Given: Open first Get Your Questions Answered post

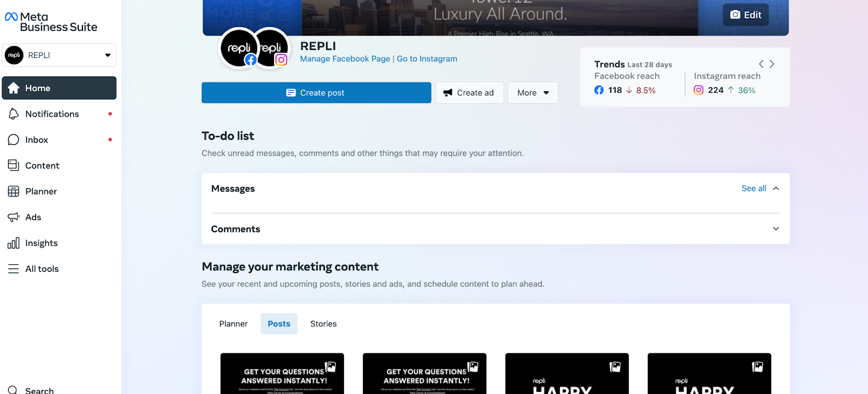Looking at the screenshot, I should coord(282,373).
